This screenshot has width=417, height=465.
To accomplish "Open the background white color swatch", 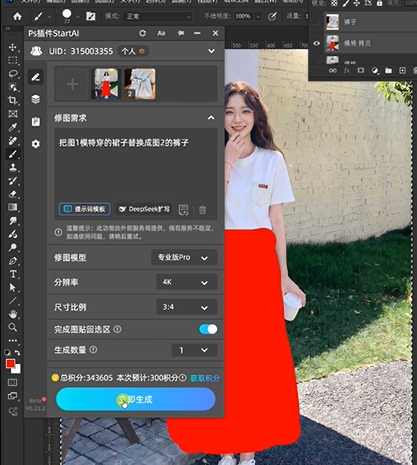I will [17, 370].
